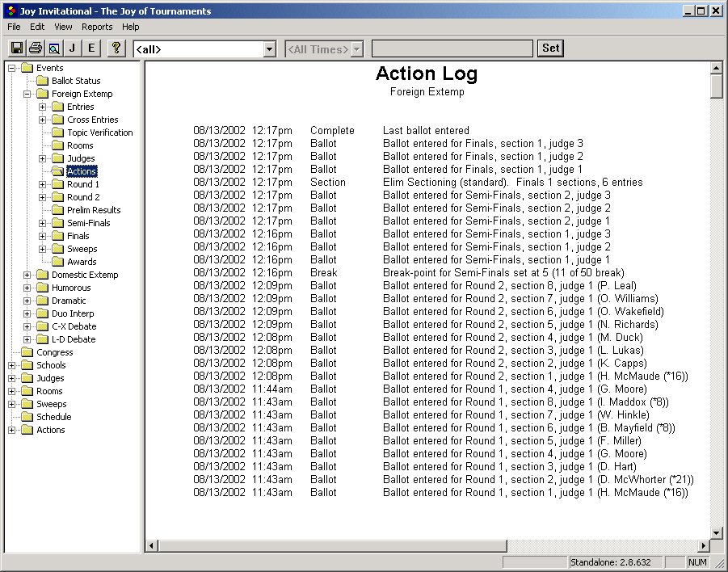Open the File menu
This screenshot has height=572, width=728.
14,27
